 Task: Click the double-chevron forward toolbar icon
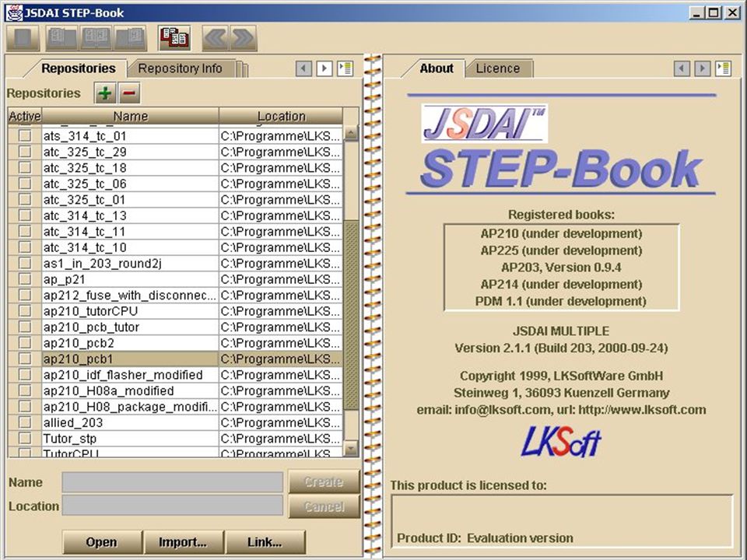[244, 38]
